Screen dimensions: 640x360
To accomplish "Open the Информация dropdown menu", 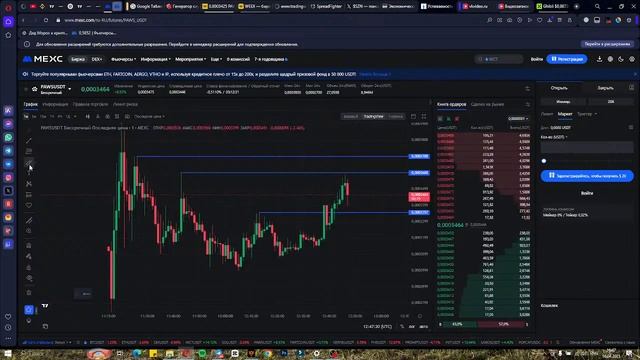I will 156,59.
